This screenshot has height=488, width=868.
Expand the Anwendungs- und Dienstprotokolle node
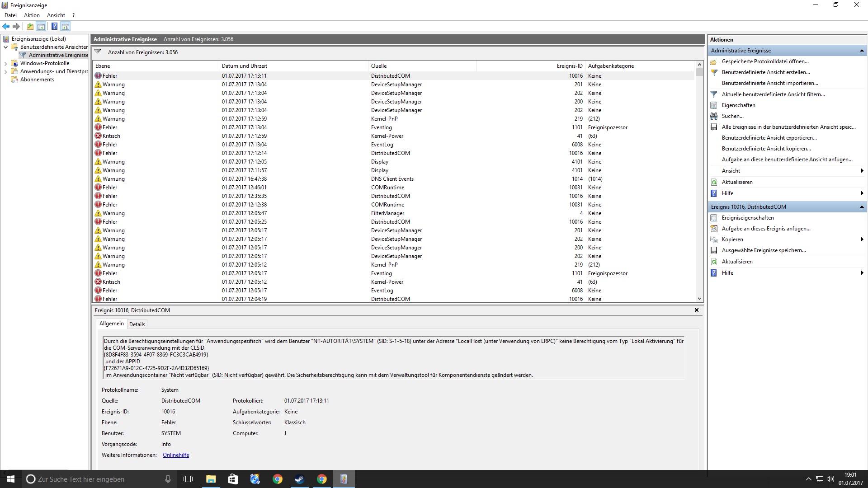pyautogui.click(x=5, y=71)
